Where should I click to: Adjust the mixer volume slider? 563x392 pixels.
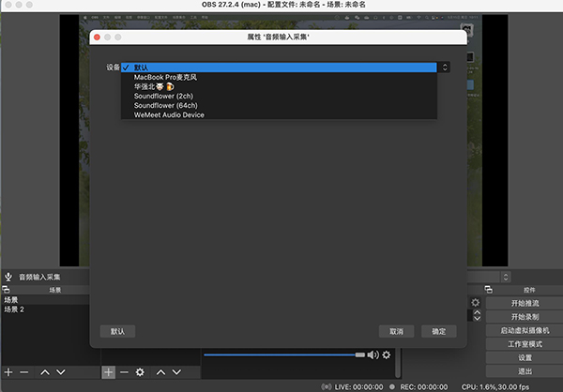pyautogui.click(x=284, y=355)
